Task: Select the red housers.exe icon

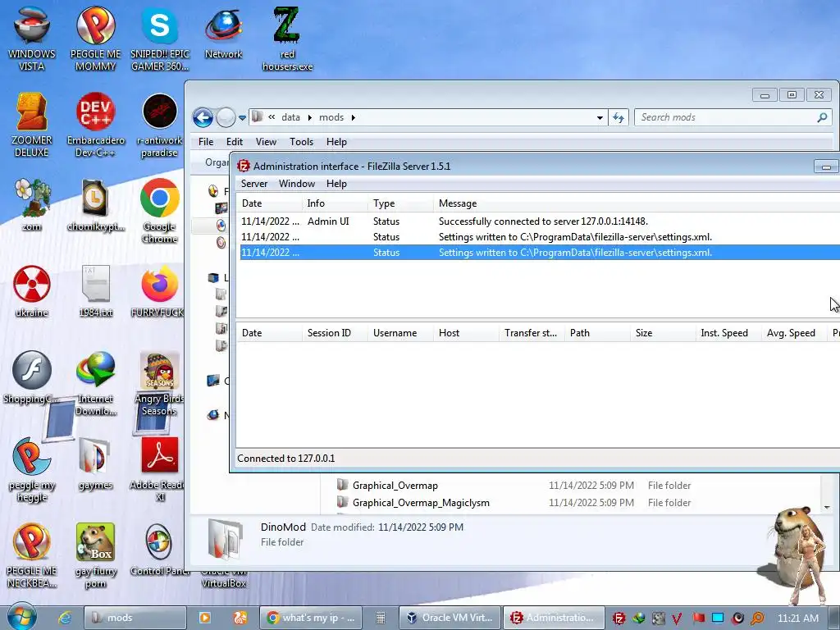Action: [287, 39]
